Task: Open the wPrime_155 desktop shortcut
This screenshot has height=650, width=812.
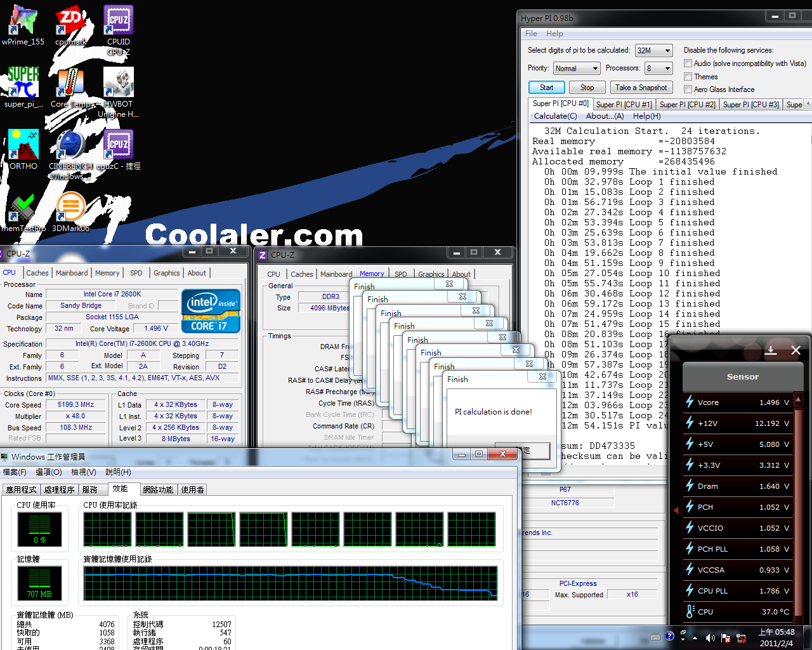Action: pyautogui.click(x=23, y=25)
